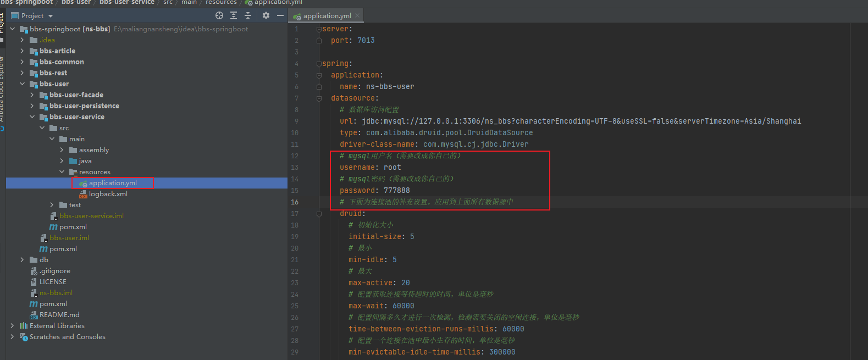
Task: Open the Project view dropdown
Action: point(51,16)
